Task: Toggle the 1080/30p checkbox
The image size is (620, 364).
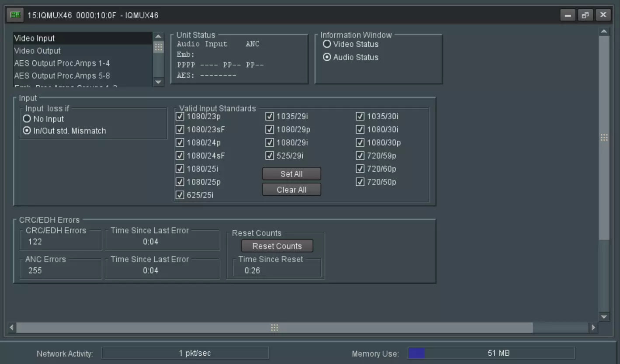Action: click(x=360, y=143)
